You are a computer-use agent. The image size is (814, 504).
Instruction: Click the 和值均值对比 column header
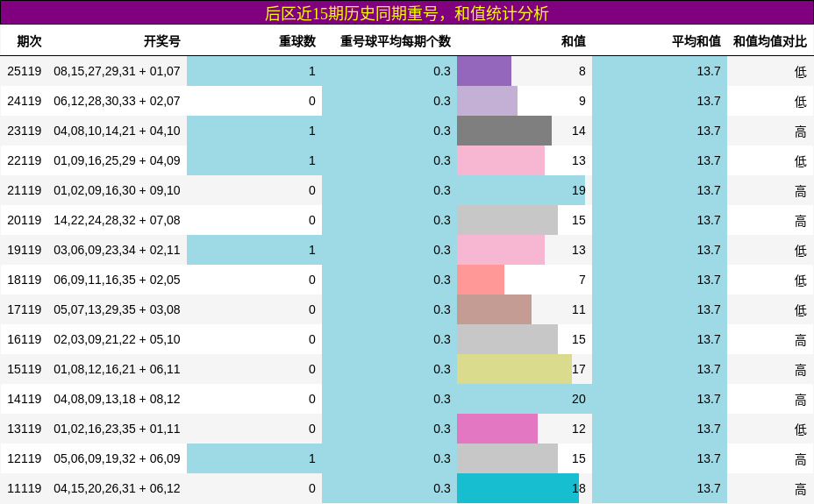pyautogui.click(x=770, y=41)
